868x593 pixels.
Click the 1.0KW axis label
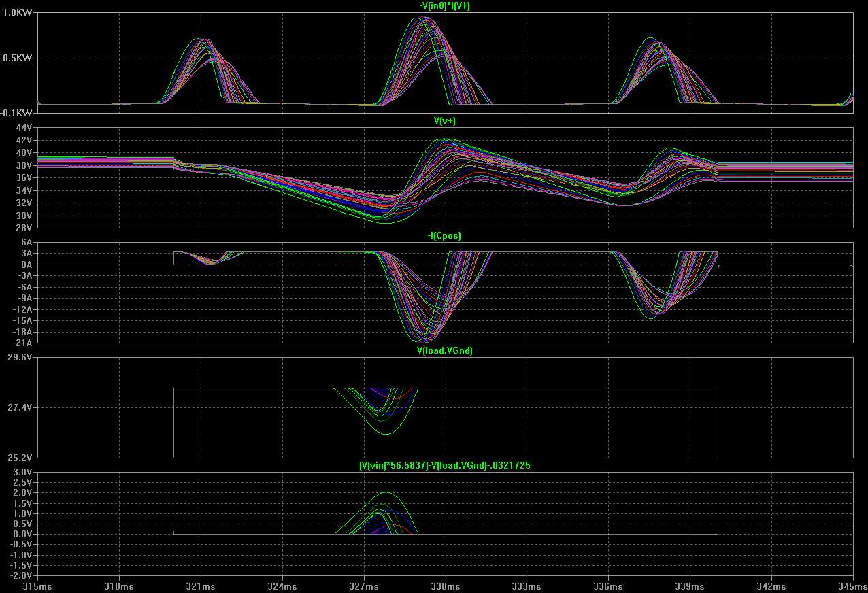pyautogui.click(x=19, y=13)
